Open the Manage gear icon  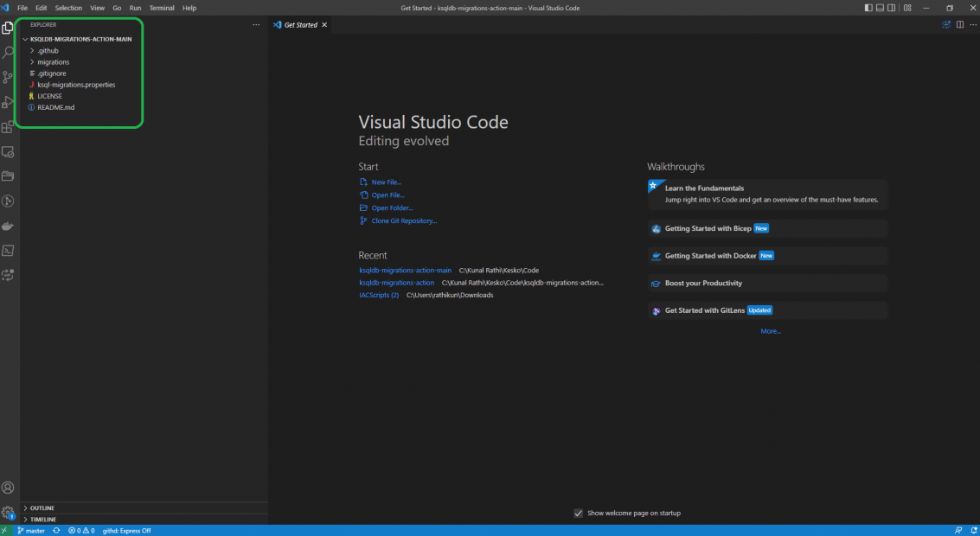9,511
